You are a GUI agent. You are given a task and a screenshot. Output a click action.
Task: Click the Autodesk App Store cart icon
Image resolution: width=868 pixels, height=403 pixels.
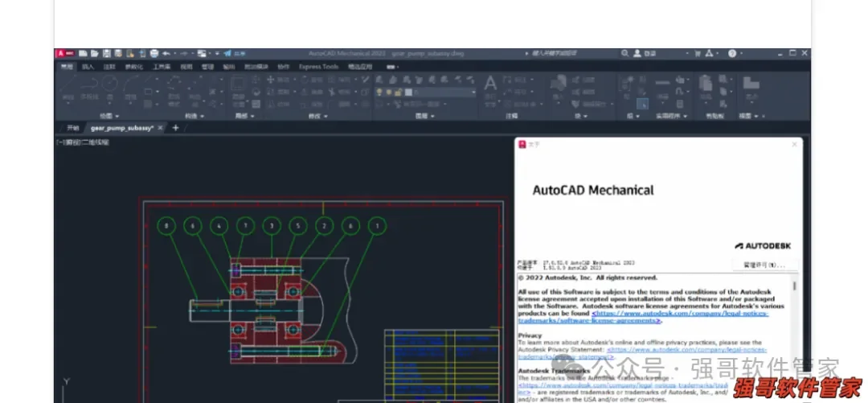(697, 53)
